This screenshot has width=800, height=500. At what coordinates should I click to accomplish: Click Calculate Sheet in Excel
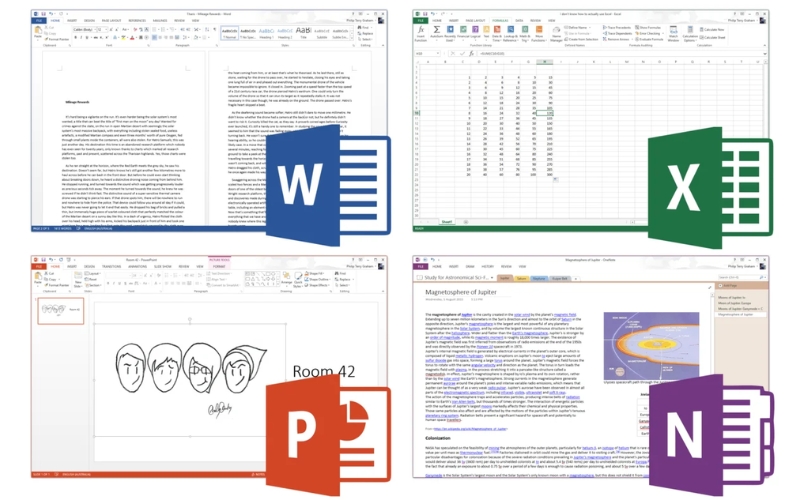712,38
